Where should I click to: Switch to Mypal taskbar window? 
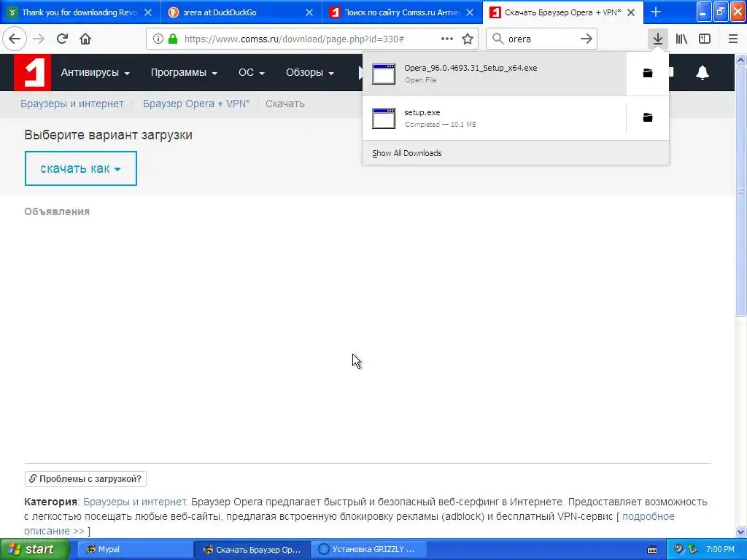[134, 550]
